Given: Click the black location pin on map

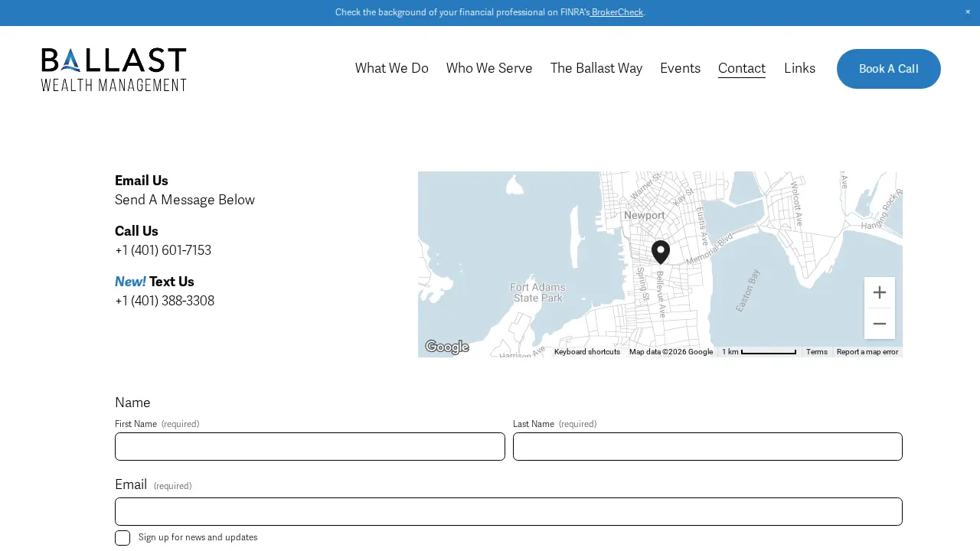Looking at the screenshot, I should click(661, 253).
